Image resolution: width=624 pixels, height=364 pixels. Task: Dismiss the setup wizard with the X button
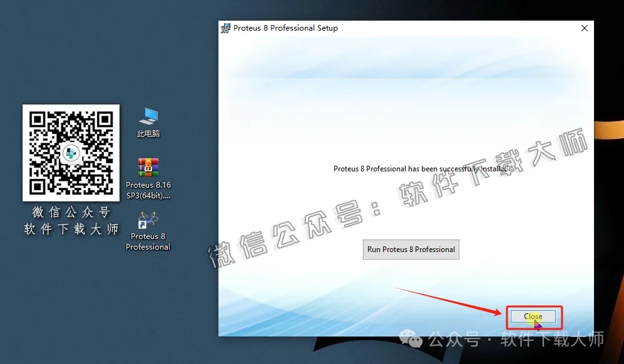[584, 28]
